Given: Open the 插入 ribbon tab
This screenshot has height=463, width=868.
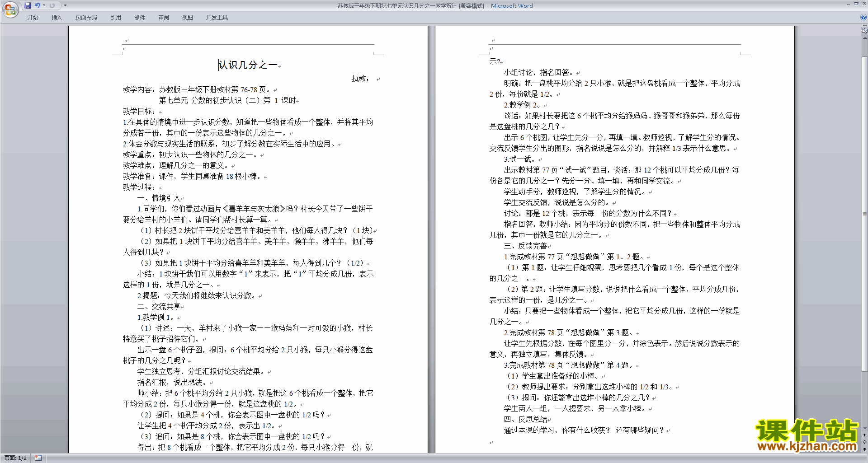Looking at the screenshot, I should point(57,18).
